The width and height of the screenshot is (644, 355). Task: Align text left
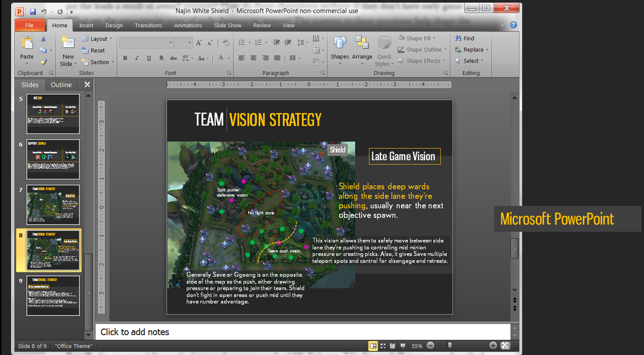(241, 58)
